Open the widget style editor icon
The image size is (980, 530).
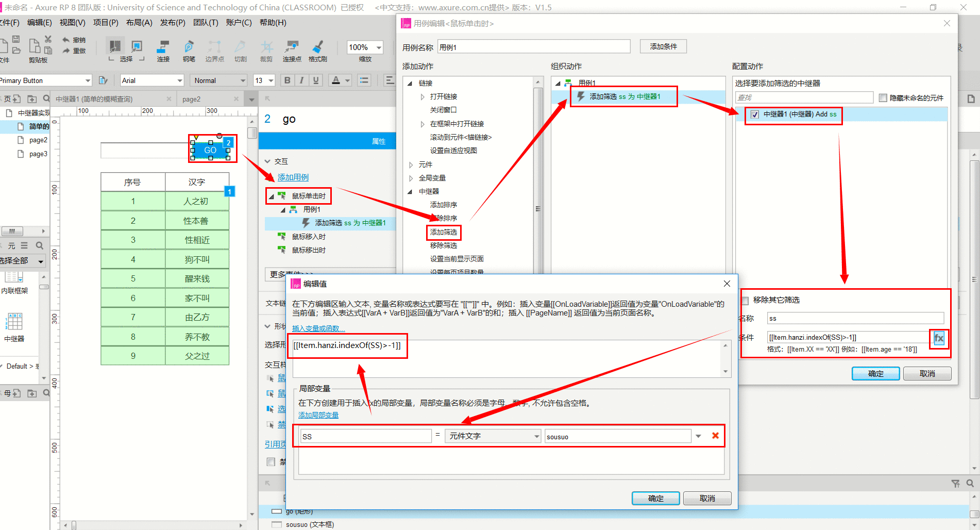tap(103, 80)
